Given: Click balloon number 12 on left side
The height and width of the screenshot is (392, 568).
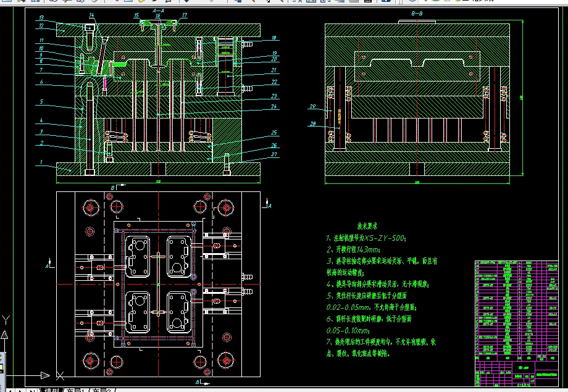Looking at the screenshot, I should (41, 26).
